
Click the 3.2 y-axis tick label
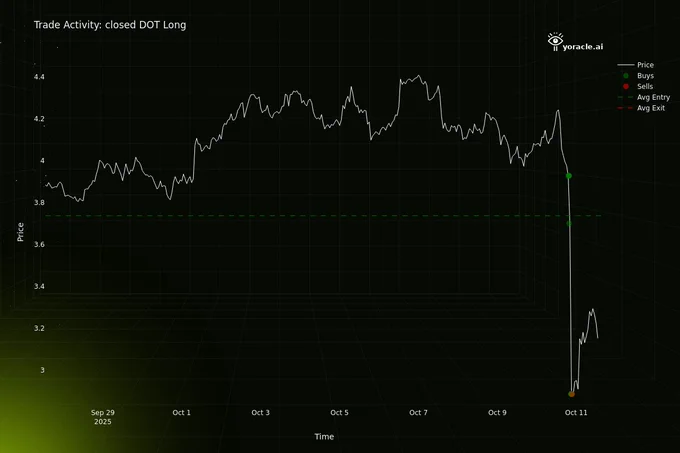[39, 328]
